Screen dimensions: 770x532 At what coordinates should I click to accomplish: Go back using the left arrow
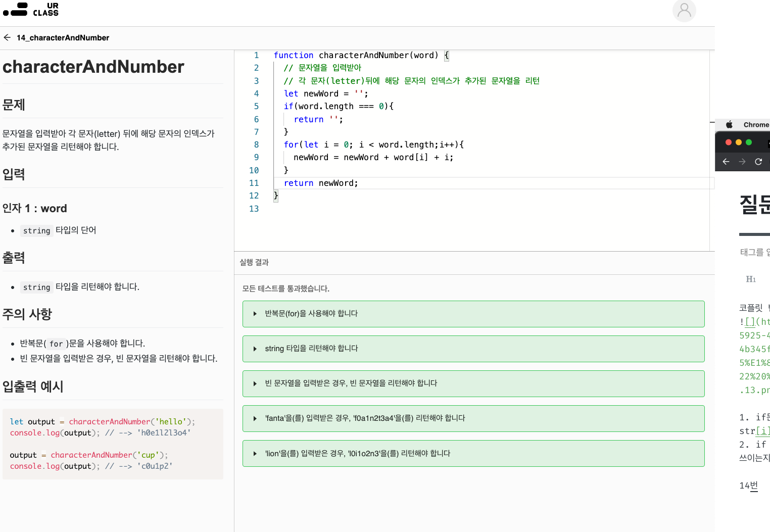point(7,37)
